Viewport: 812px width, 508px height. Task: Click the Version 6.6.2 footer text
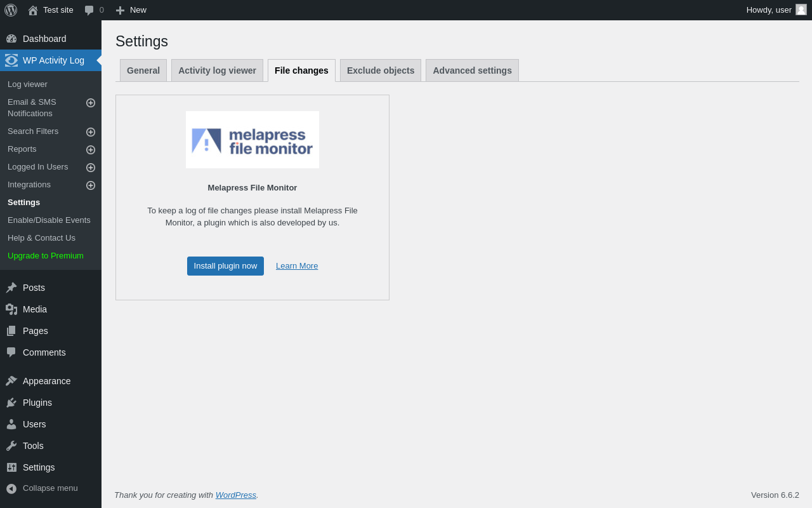[x=775, y=495]
